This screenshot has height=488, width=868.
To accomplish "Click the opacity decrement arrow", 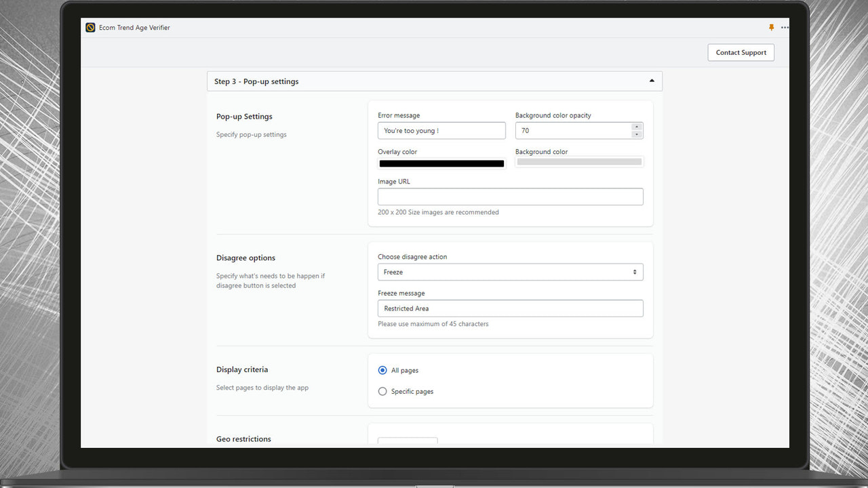I will pos(636,134).
